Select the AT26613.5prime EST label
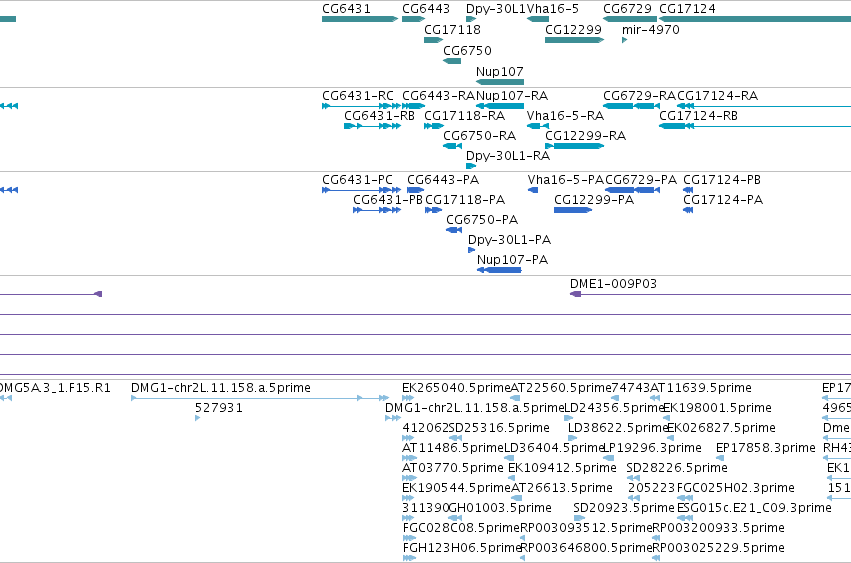Image resolution: width=851 pixels, height=563 pixels. point(562,488)
